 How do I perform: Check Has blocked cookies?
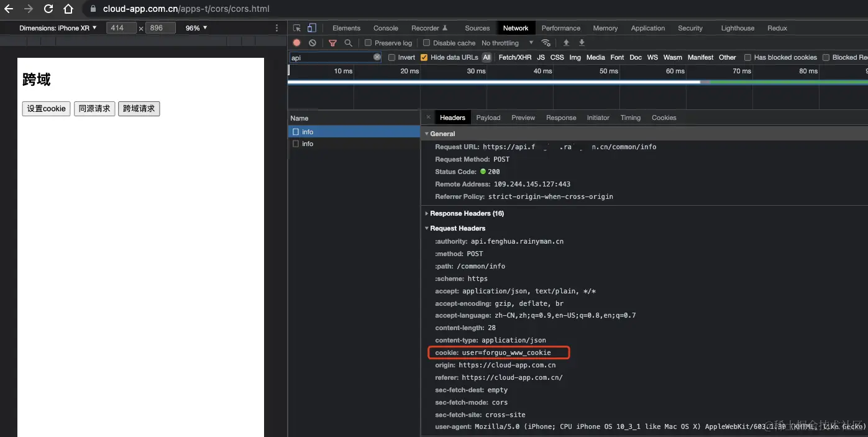point(747,57)
